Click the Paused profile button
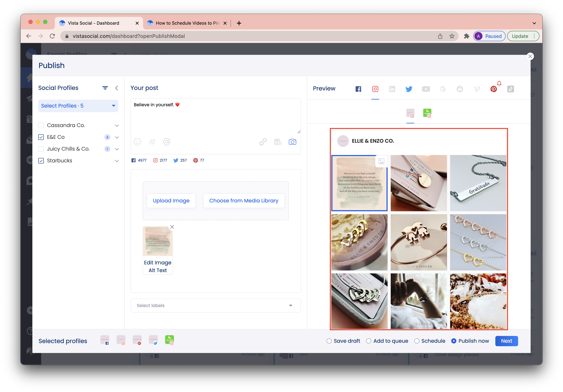The image size is (563, 392). tap(489, 36)
